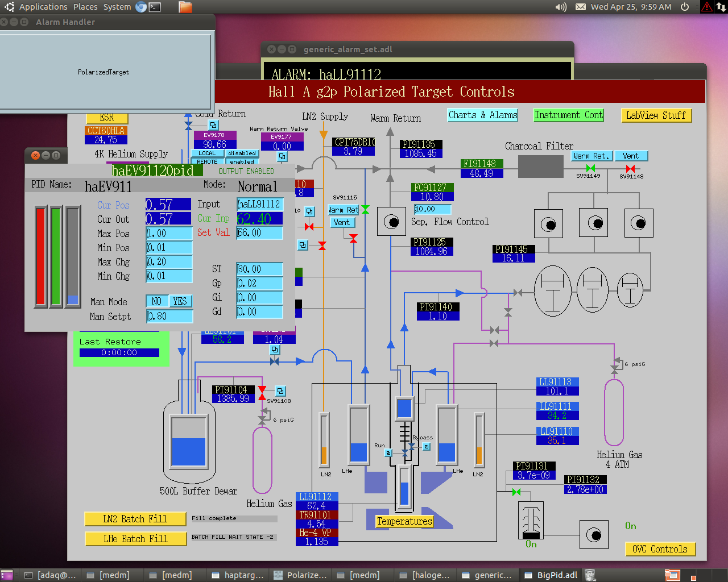Click red alert warning icon in top panel
728x582 pixels.
point(706,7)
